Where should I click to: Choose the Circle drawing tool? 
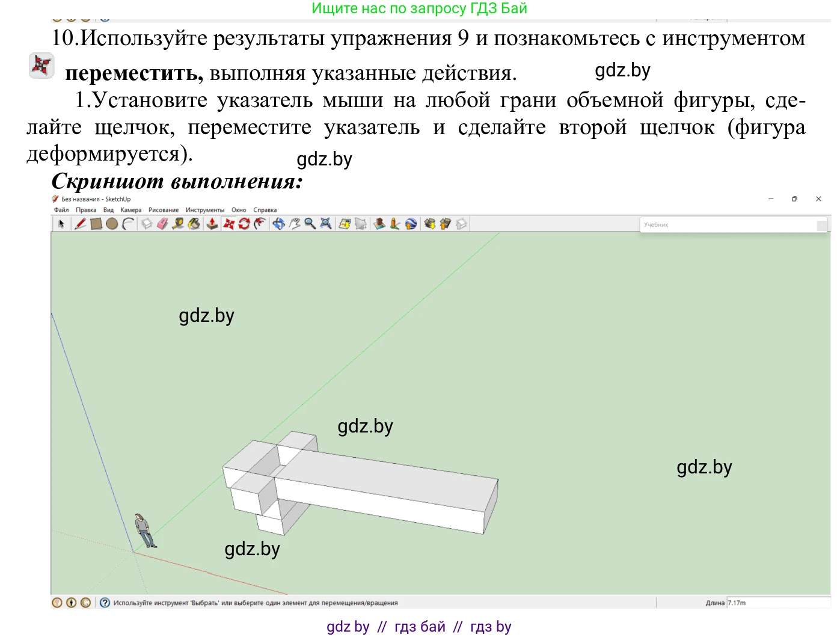111,223
